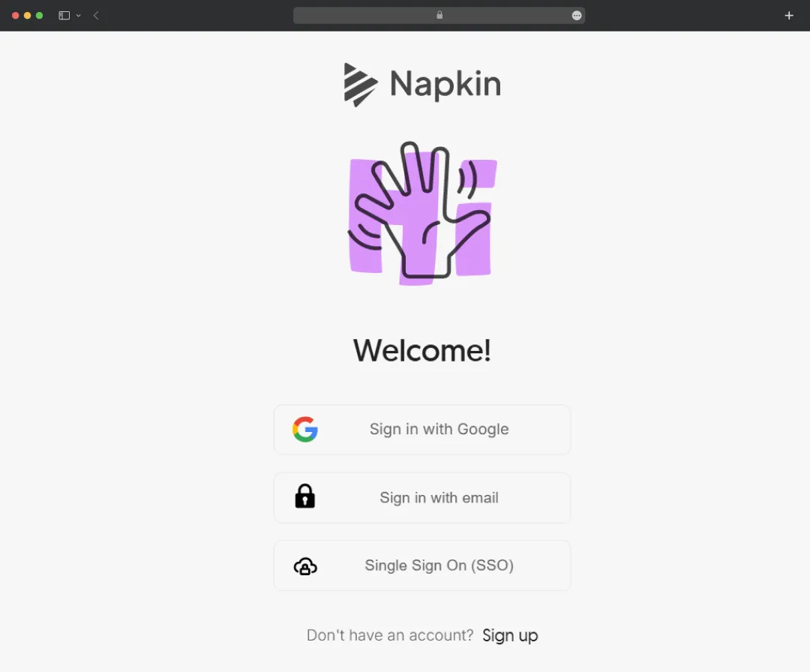The image size is (810, 672).
Task: Click the green full-screen window button
Action: click(x=39, y=16)
